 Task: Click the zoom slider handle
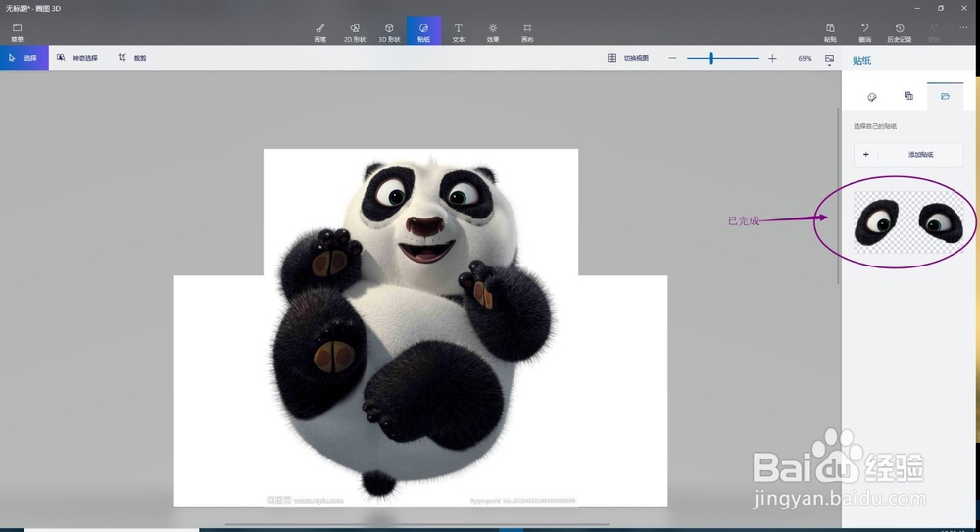pos(710,58)
